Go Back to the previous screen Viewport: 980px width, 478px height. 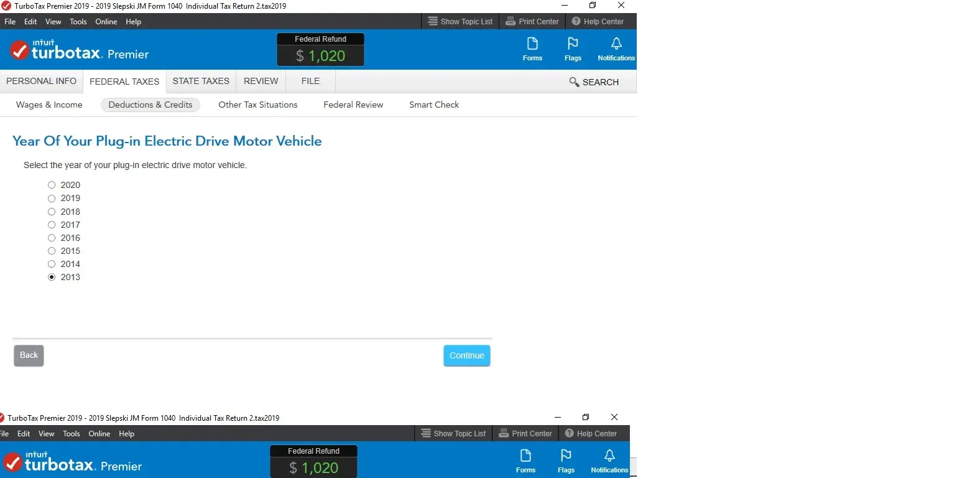29,355
